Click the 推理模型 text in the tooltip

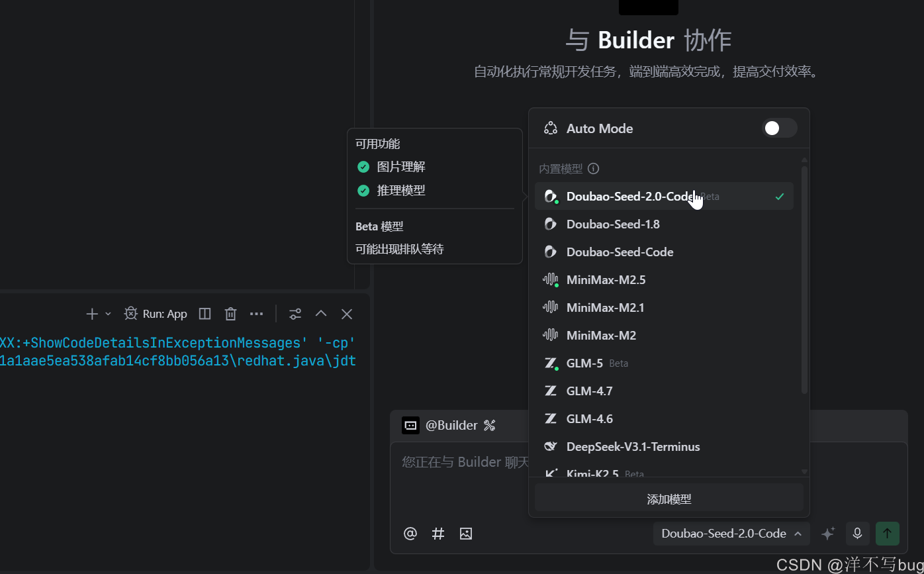pos(401,191)
